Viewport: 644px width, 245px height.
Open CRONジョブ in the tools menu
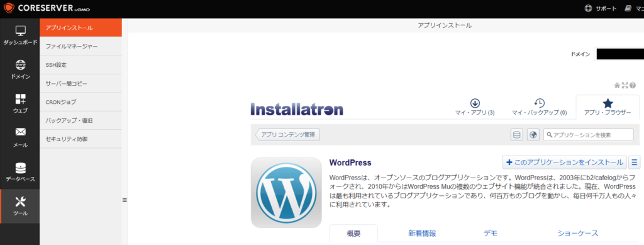[80, 102]
